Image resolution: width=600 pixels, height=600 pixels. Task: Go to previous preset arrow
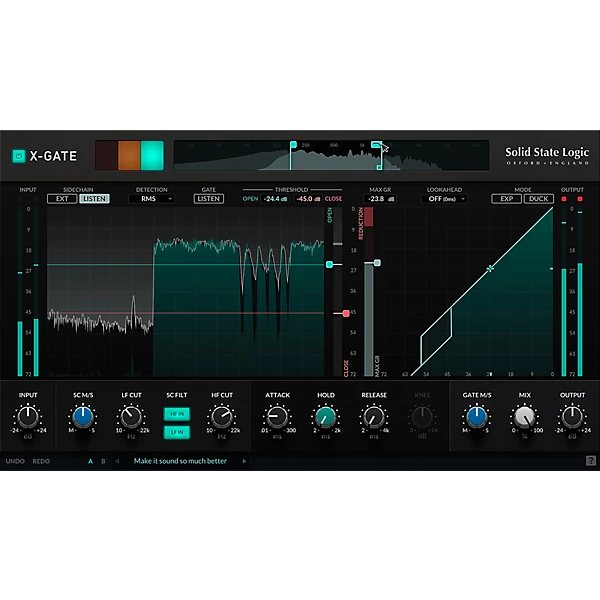(117, 461)
